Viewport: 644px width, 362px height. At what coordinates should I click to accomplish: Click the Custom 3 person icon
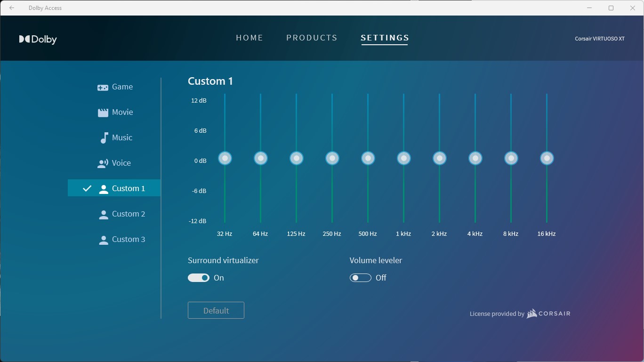click(x=104, y=240)
